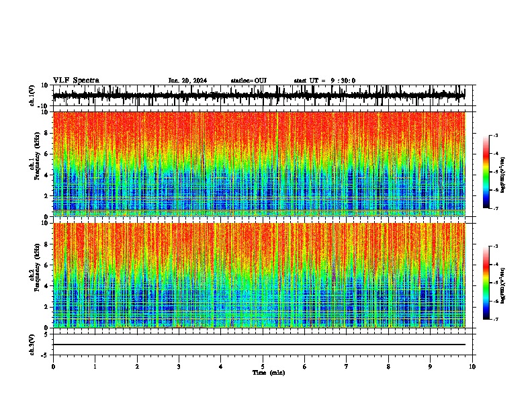Click the "6" kHz tick on ch.2 frequency axis
The image size is (532, 411).
pos(47,265)
